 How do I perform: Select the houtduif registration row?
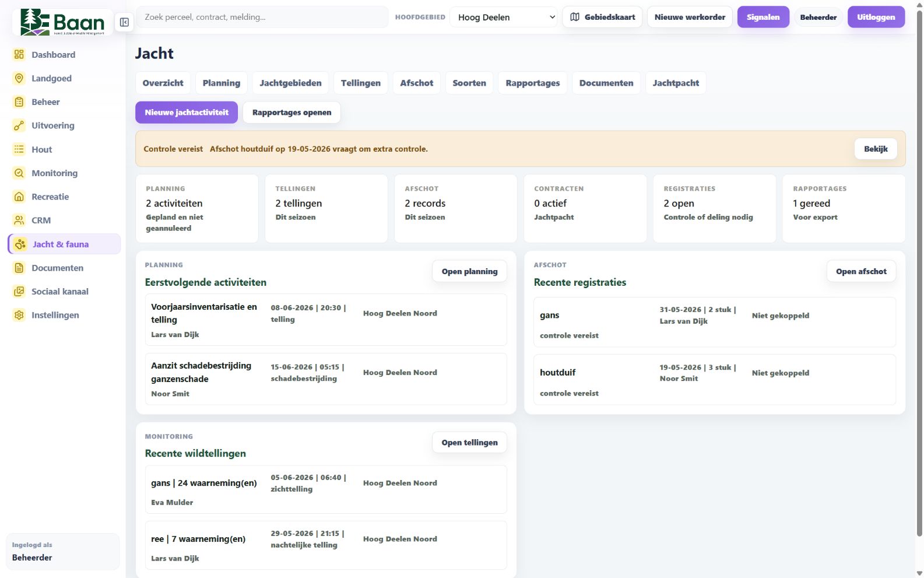click(715, 380)
